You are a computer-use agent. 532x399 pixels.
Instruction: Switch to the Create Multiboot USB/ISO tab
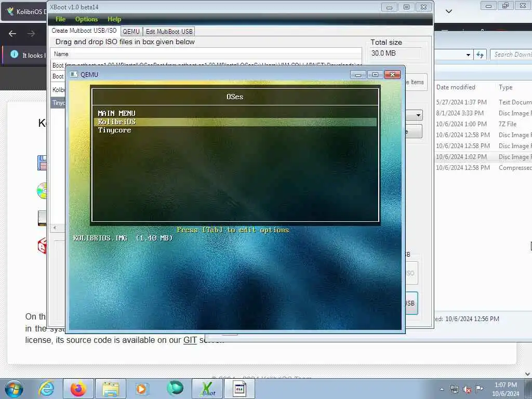(84, 31)
